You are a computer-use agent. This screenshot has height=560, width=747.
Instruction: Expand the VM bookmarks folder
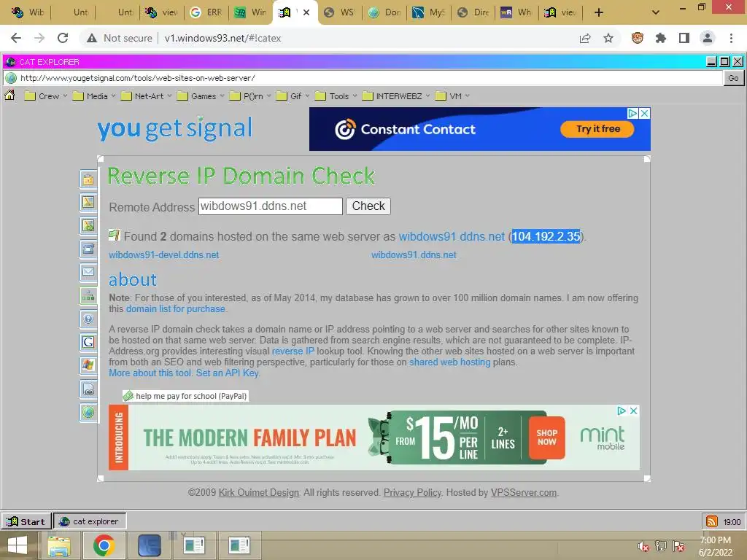(452, 96)
